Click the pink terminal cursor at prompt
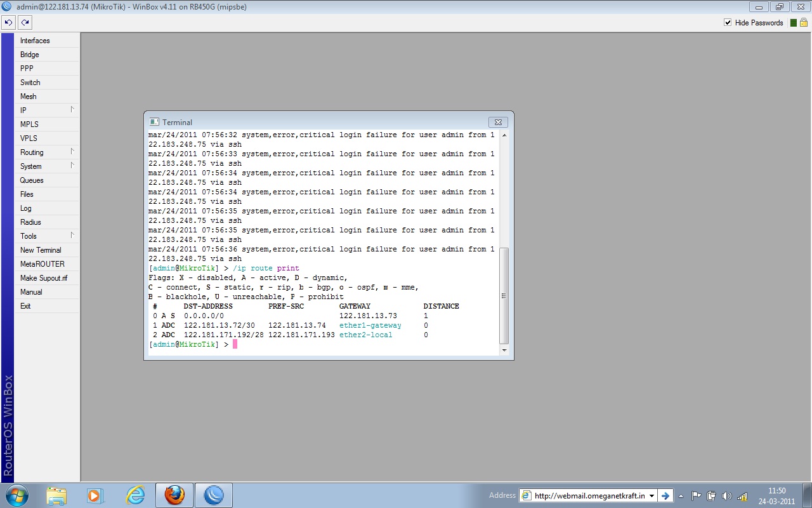Image resolution: width=812 pixels, height=508 pixels. (x=235, y=344)
